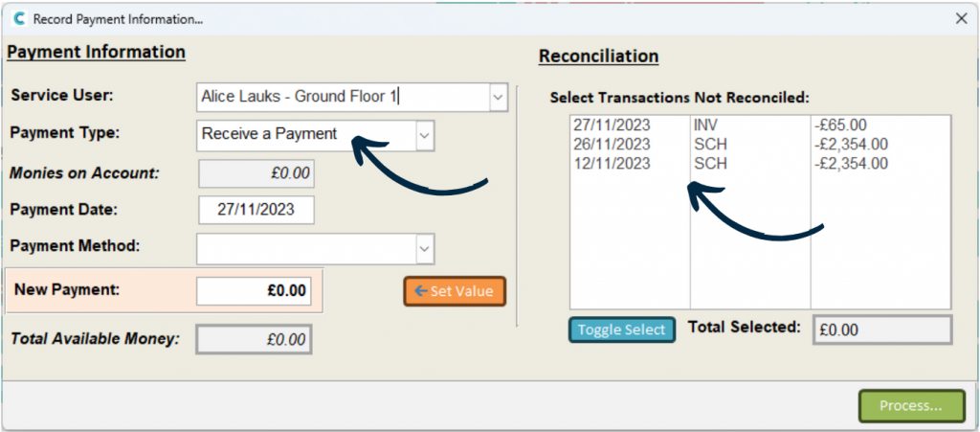
Task: Click the Toggle Select button
Action: point(622,330)
